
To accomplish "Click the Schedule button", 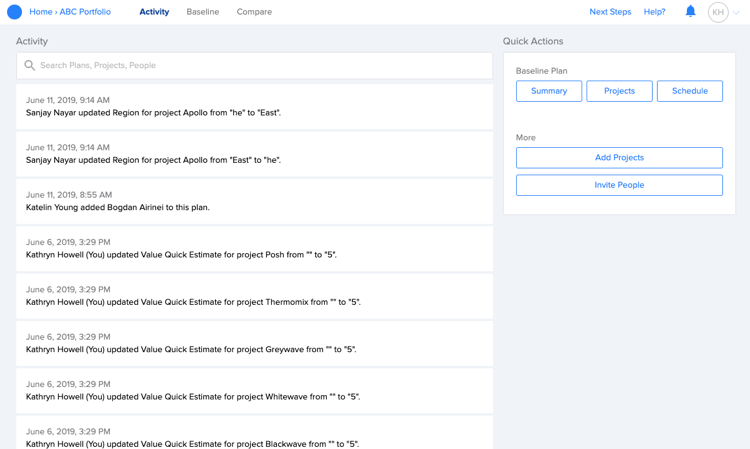I will coord(690,91).
